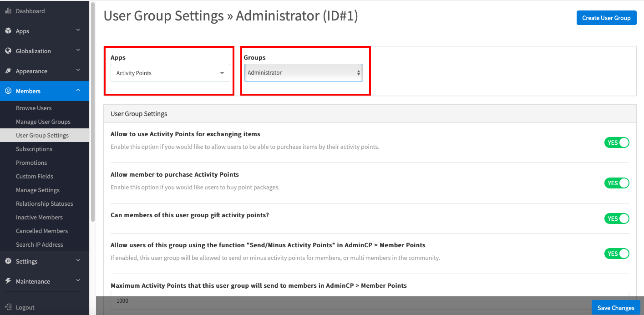644x315 pixels.
Task: Toggle 'Allow to use Activity Points for exchanging items'
Action: coord(617,142)
